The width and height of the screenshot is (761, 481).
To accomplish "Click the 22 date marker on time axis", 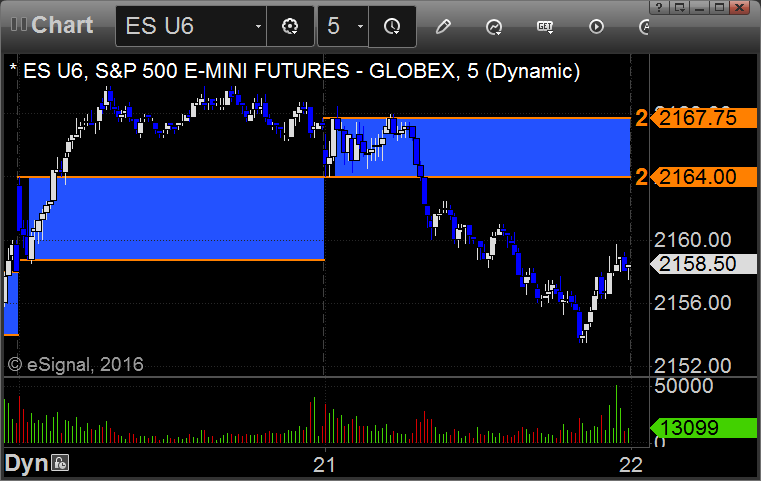I will pyautogui.click(x=631, y=465).
